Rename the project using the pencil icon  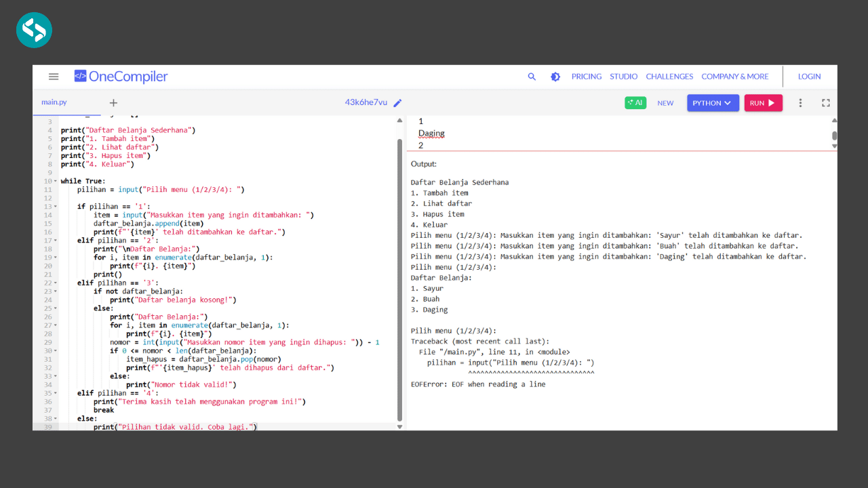(397, 102)
